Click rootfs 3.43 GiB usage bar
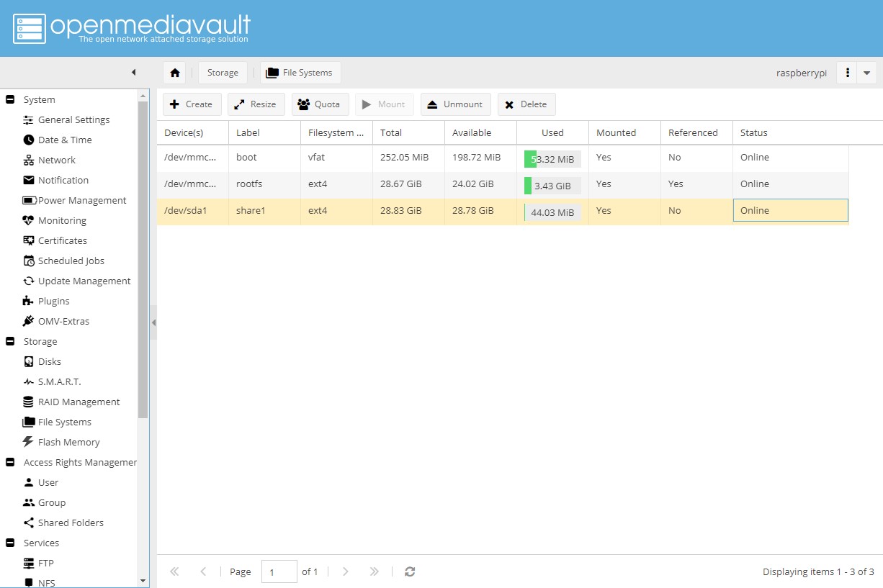 (552, 186)
